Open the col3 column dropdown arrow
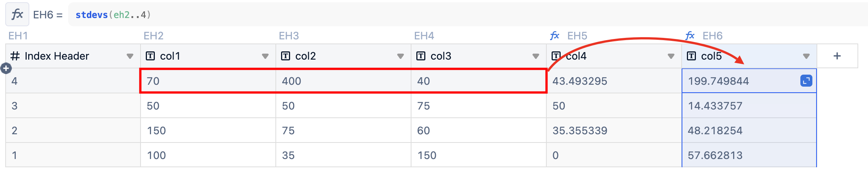Viewport: 868px width, 174px height. 536,56
